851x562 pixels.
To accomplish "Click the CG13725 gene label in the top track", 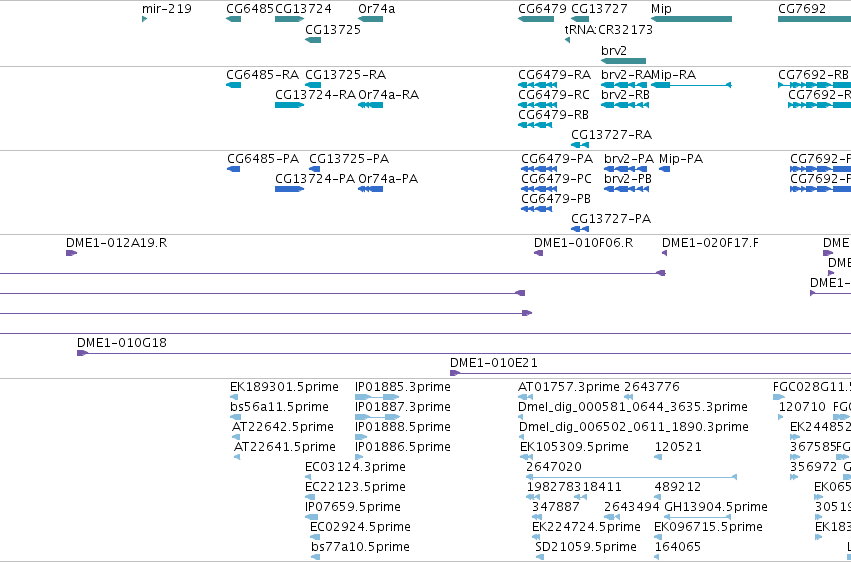I will tap(333, 30).
